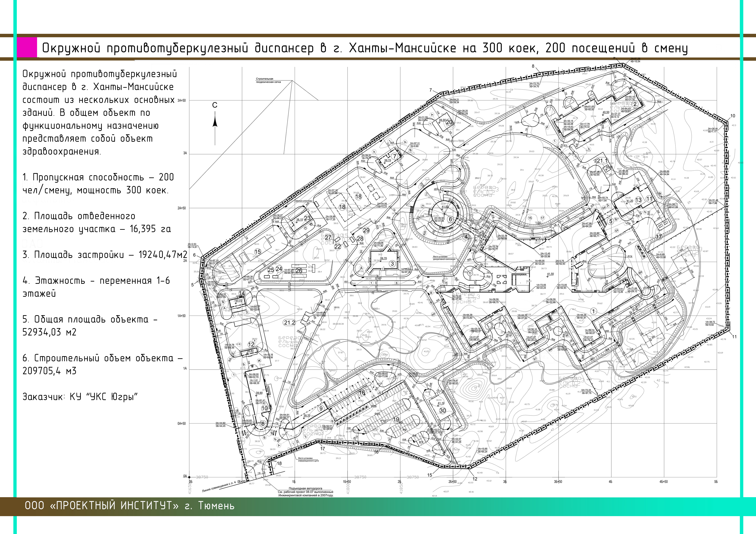Click circled building number 14

[242, 293]
